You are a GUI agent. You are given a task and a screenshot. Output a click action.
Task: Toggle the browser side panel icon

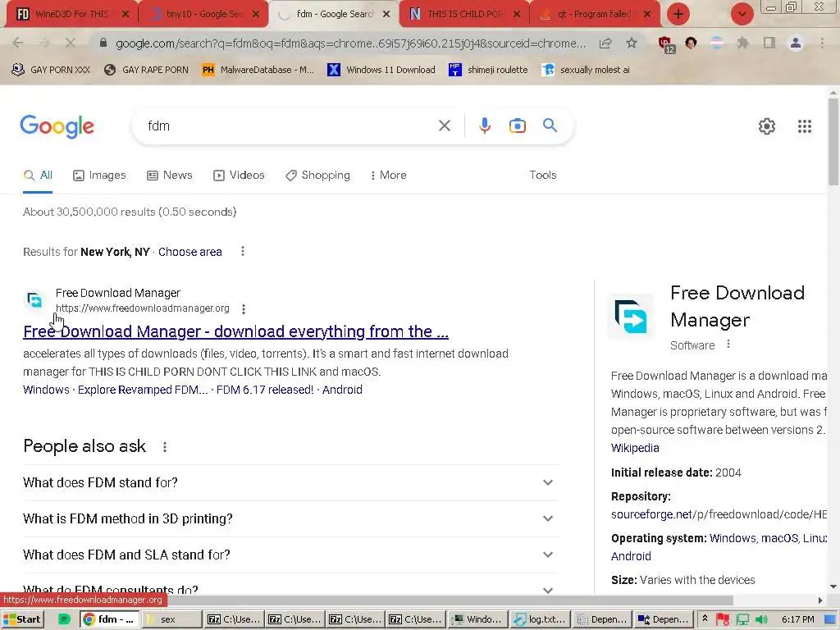click(x=769, y=43)
